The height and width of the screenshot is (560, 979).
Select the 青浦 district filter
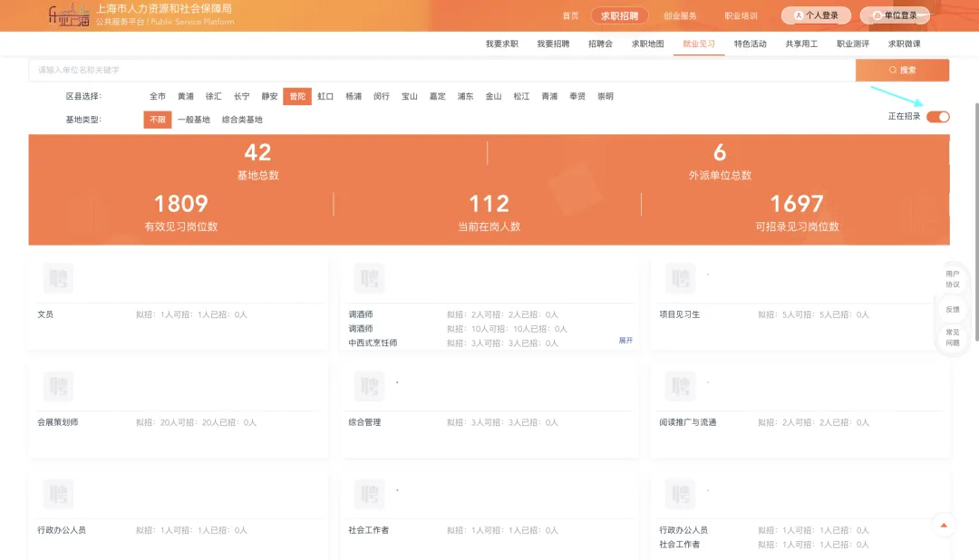pyautogui.click(x=549, y=96)
